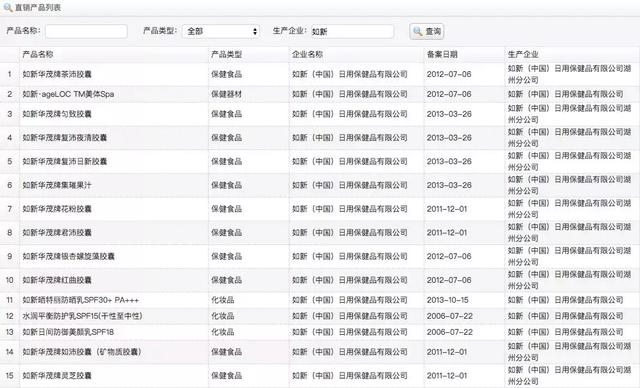Select product 如新华茂牌茶沛胶囊
This screenshot has height=388, width=640.
click(57, 74)
